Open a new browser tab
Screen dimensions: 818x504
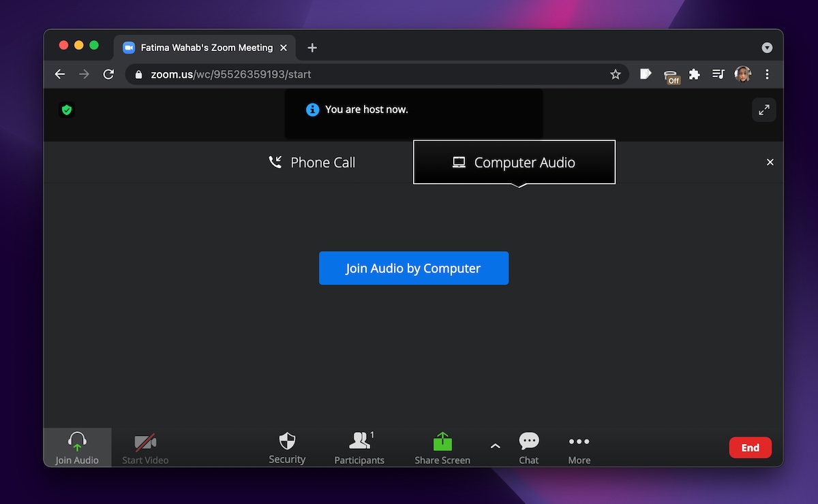point(312,48)
